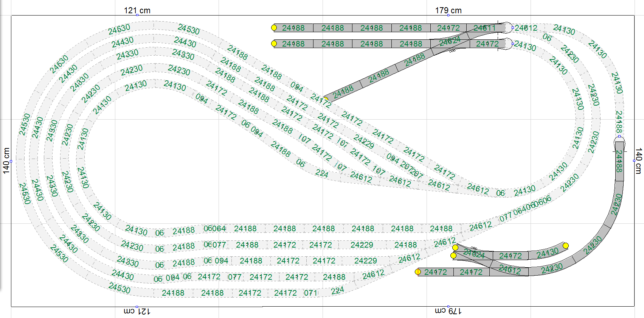
Task: Click the yellow endpoint of the topmost siding
Action: (274, 28)
